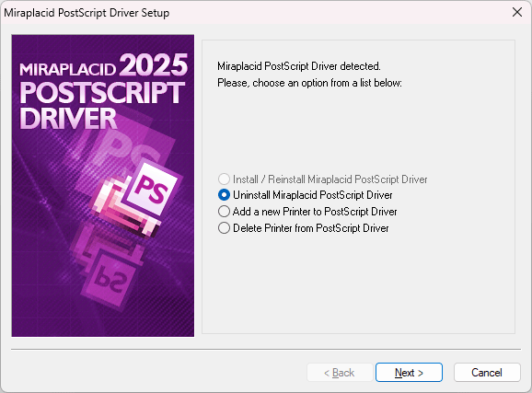Viewport: 532px width, 393px height.
Task: Click the text "Please, choose an option from a list below:"
Action: click(309, 83)
